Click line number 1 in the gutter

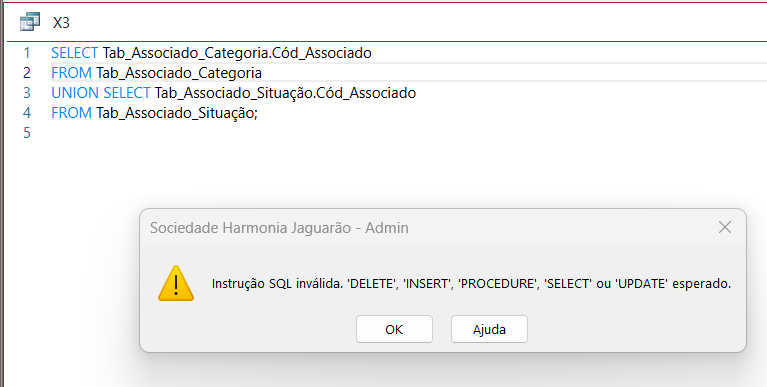point(26,53)
